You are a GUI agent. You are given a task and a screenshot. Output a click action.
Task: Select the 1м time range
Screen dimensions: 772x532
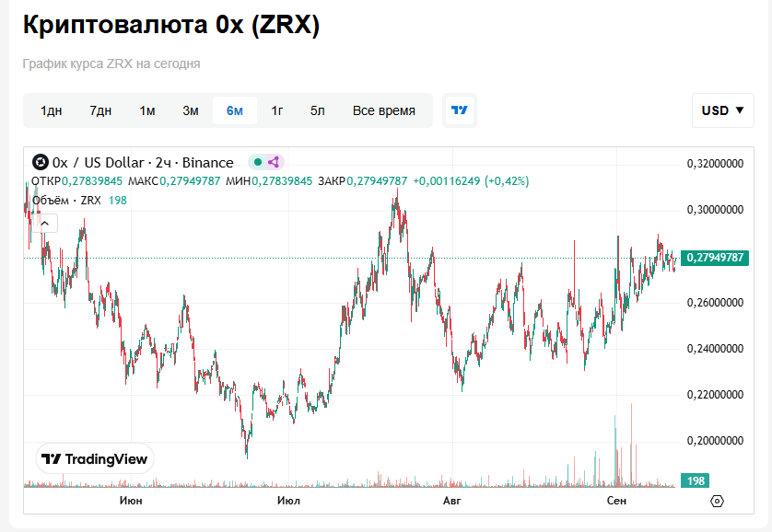click(x=147, y=110)
